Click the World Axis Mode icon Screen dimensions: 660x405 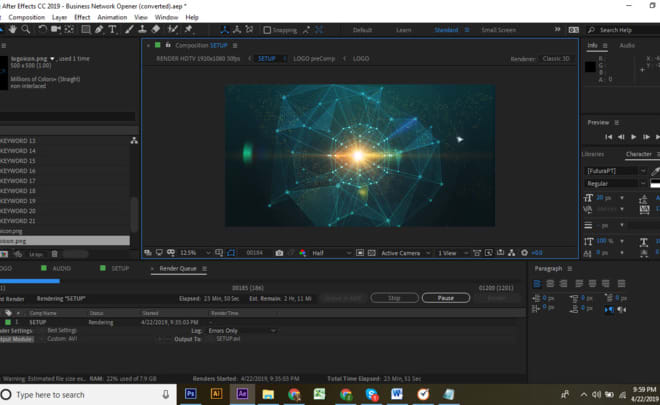click(237, 29)
